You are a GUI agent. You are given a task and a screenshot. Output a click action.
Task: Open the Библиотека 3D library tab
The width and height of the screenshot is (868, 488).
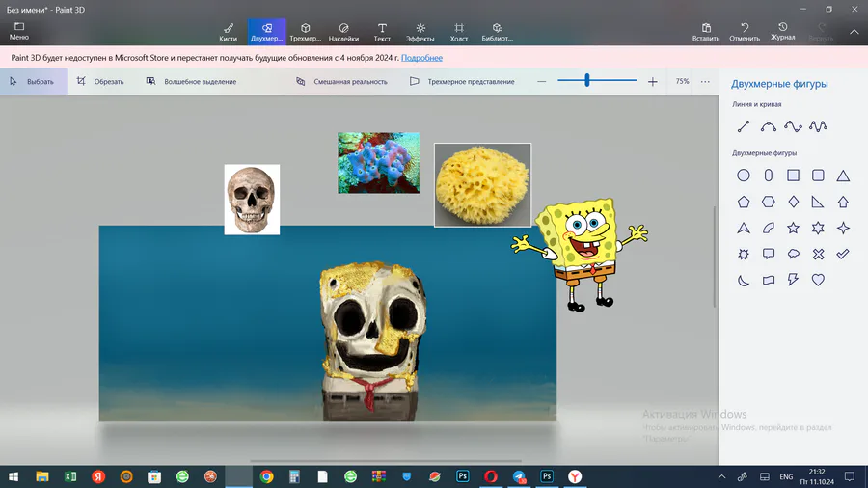[x=497, y=32]
